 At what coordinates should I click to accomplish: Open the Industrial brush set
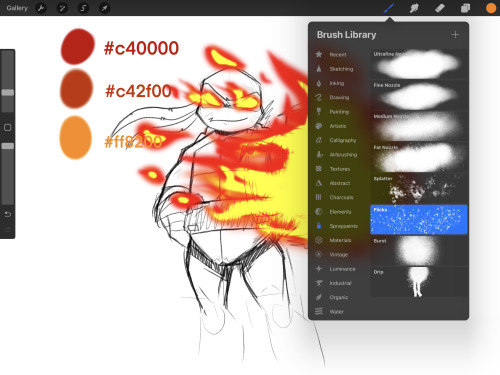point(338,283)
